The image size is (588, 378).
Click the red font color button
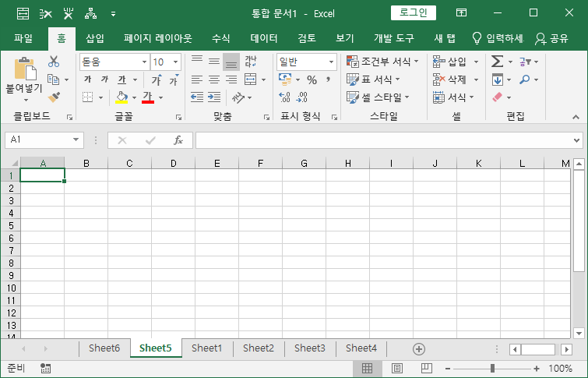pos(148,97)
